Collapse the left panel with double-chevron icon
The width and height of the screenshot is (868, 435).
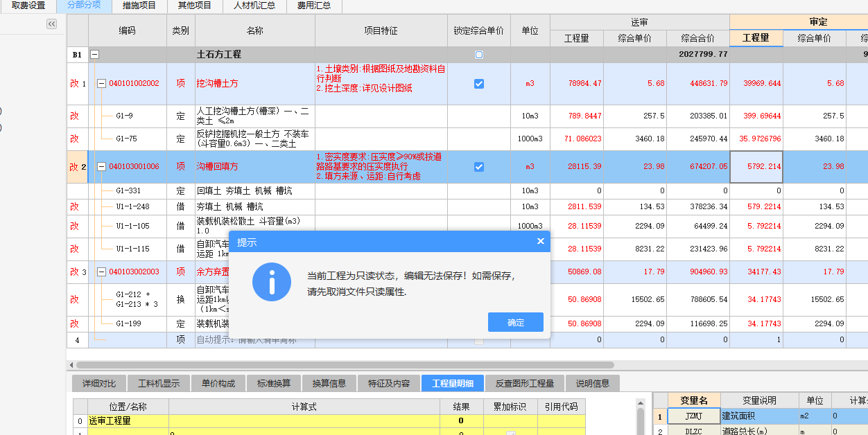[x=51, y=24]
